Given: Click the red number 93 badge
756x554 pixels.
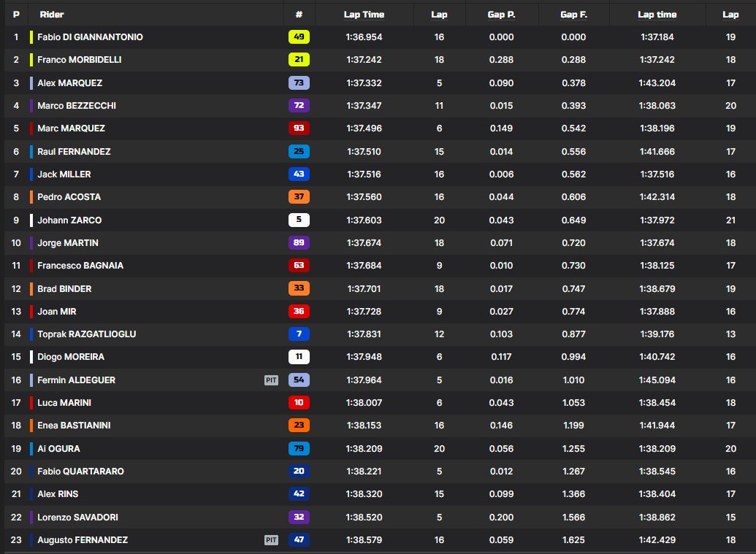Looking at the screenshot, I should 299,128.
